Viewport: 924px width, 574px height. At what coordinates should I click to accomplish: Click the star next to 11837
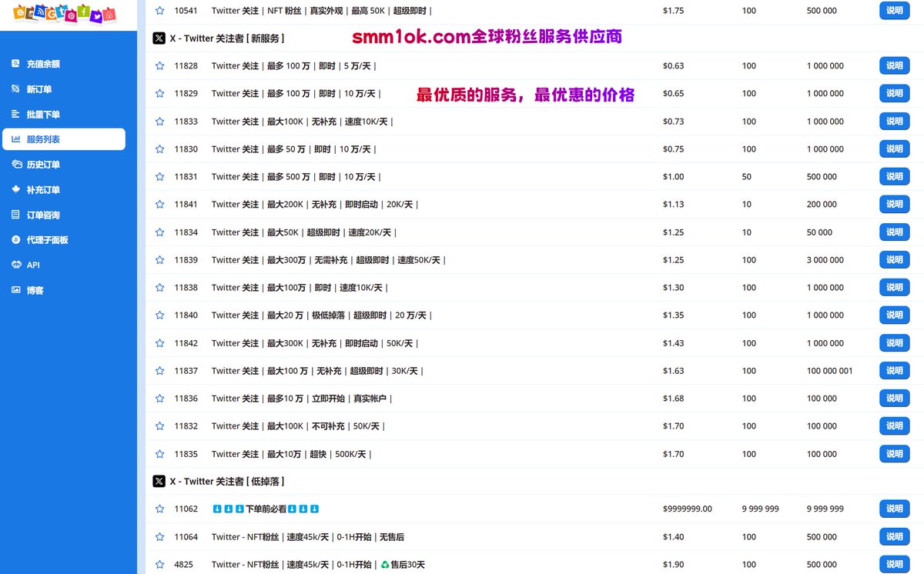(159, 371)
